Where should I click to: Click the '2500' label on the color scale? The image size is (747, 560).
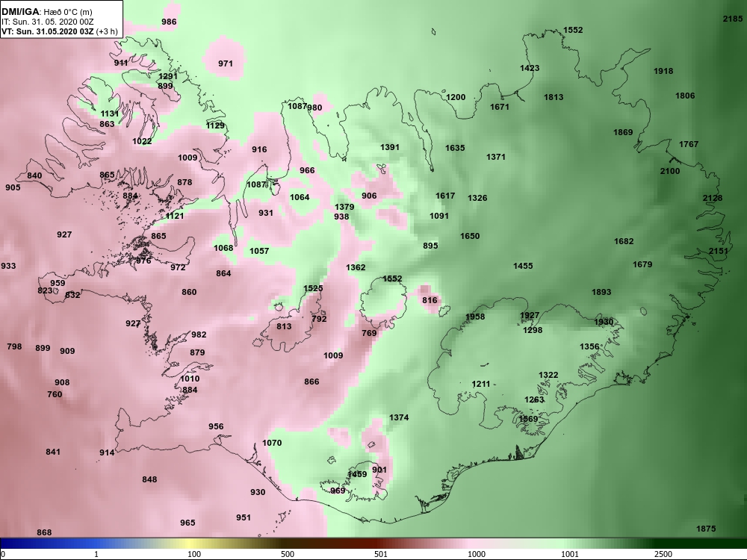(x=663, y=554)
